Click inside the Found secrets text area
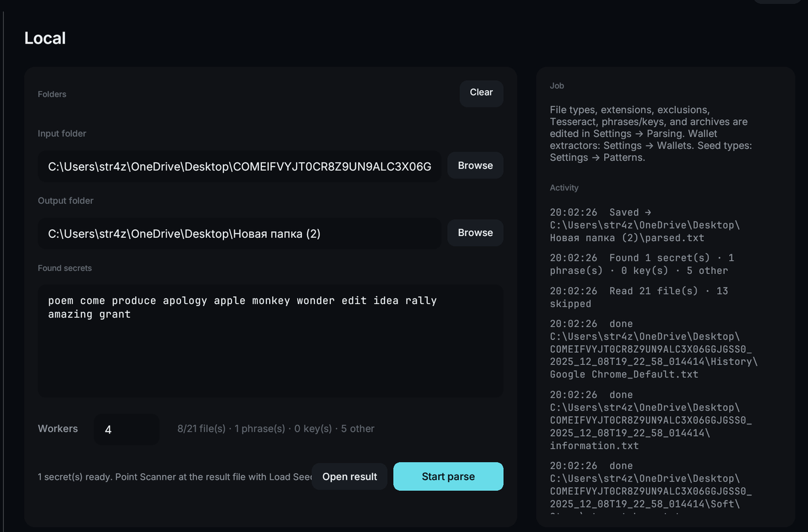 [271, 341]
